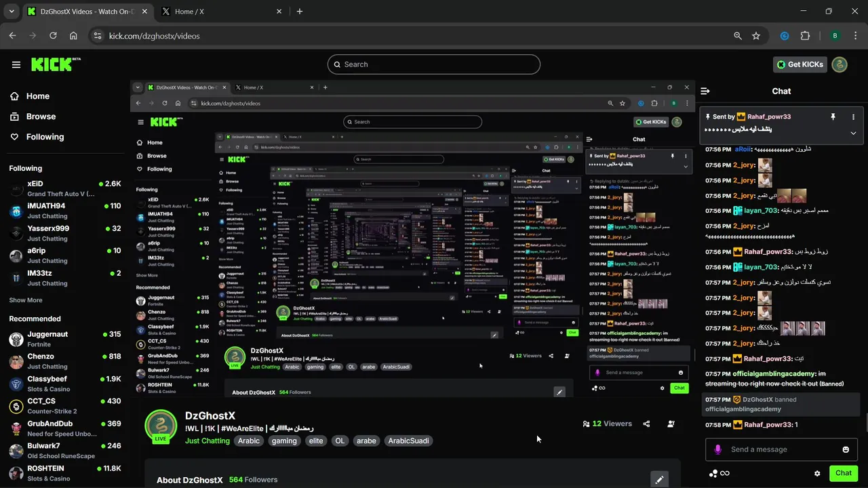Send message with green Chat button
Image resolution: width=868 pixels, height=488 pixels.
pyautogui.click(x=844, y=473)
